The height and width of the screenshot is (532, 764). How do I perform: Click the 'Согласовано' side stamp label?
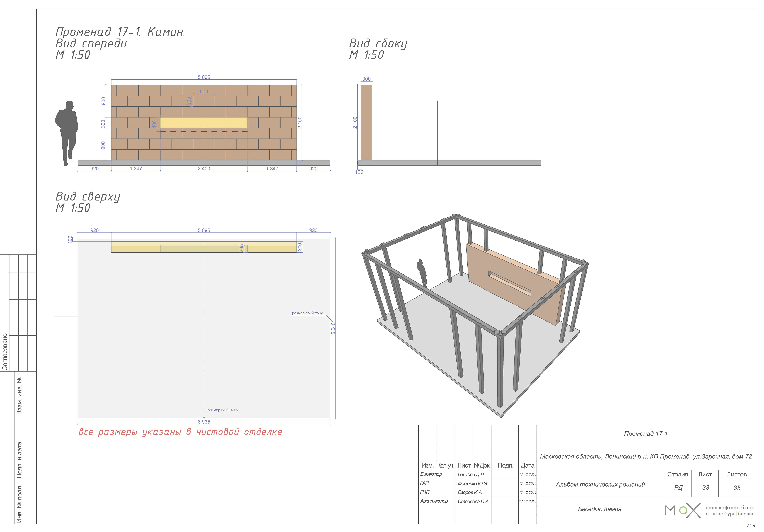point(5,352)
